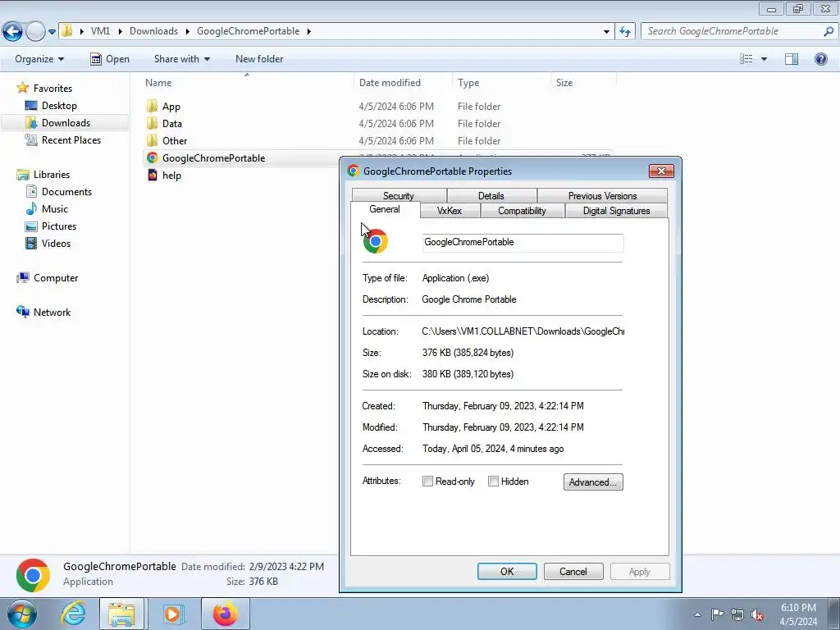Click the blue Help icon

click(x=820, y=59)
